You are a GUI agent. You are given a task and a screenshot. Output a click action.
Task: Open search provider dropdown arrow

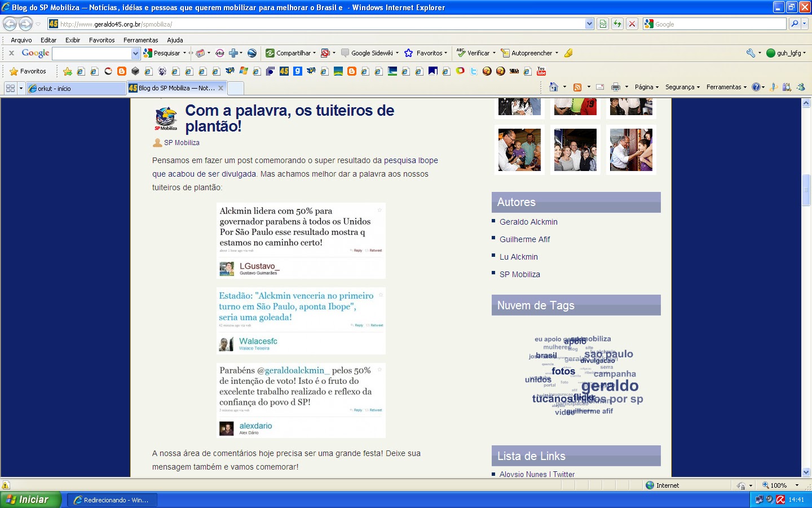point(805,24)
